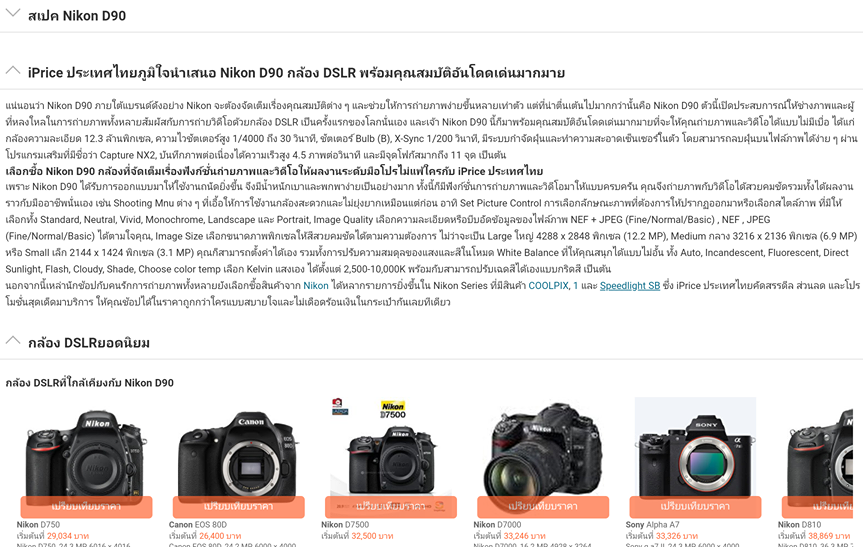Collapse the iPrice ประเทศไทย Nikon D90 article section
Viewport: 863px width, 547px height.
(13, 70)
